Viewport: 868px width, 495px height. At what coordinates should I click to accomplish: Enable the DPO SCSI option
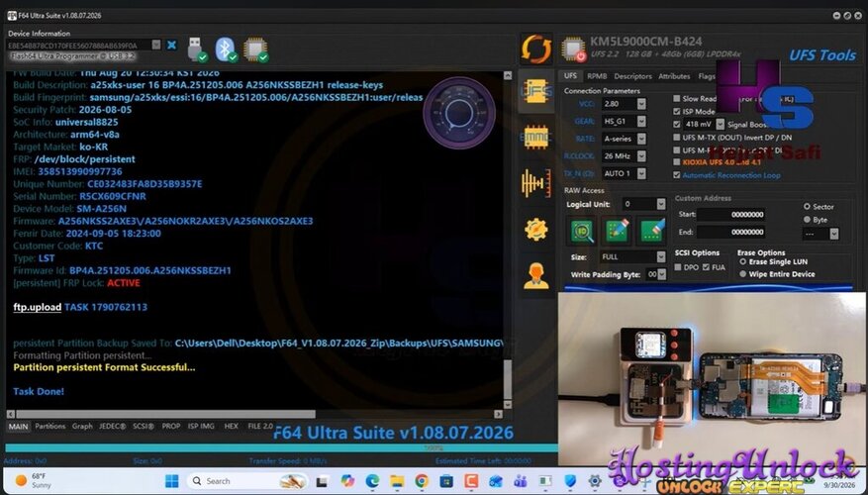click(x=678, y=267)
